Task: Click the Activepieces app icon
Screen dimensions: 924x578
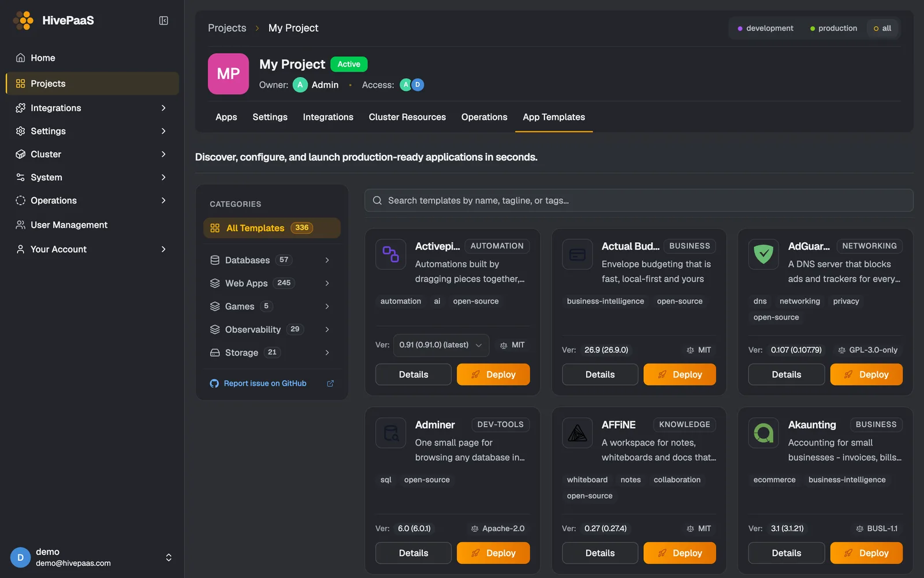Action: point(390,254)
